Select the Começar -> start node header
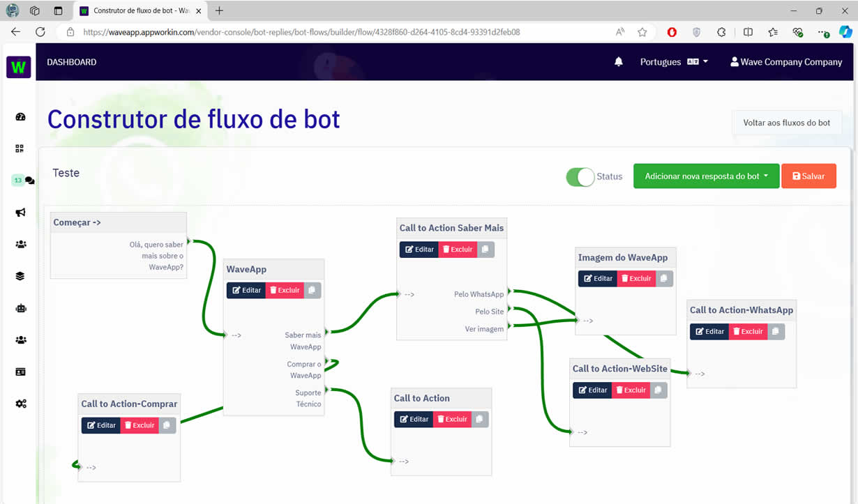 coord(119,222)
